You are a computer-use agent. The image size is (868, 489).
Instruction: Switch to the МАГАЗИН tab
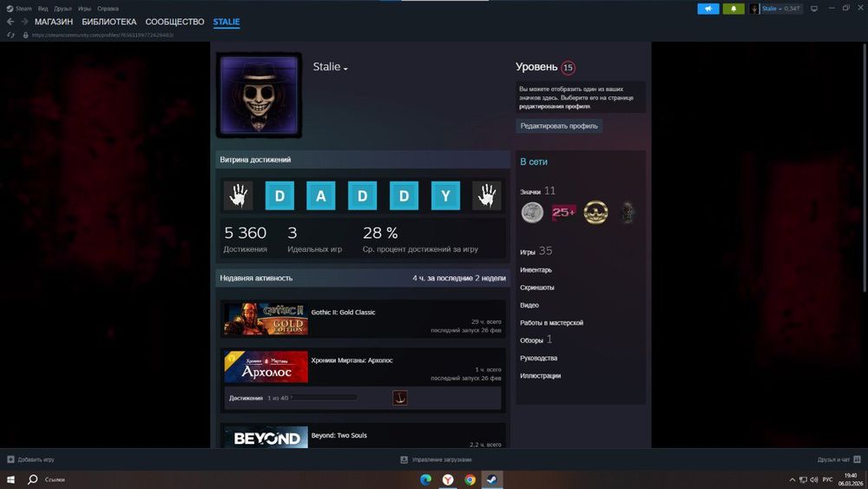(x=54, y=22)
